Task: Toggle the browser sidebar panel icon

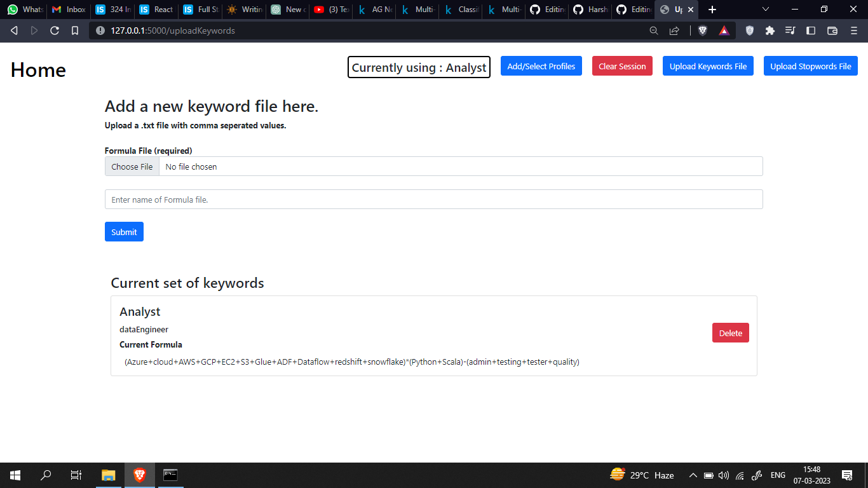Action: (x=811, y=30)
